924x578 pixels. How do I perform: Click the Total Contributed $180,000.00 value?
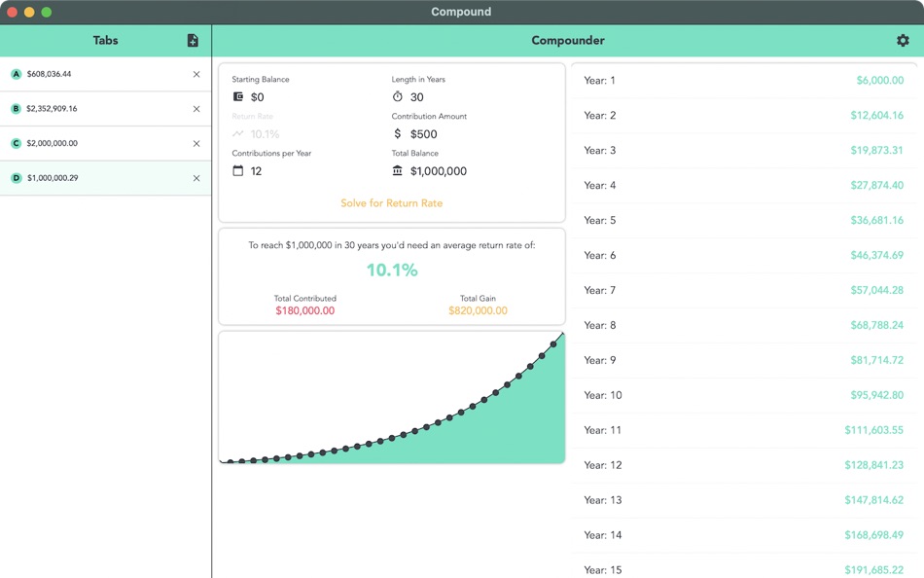(305, 310)
